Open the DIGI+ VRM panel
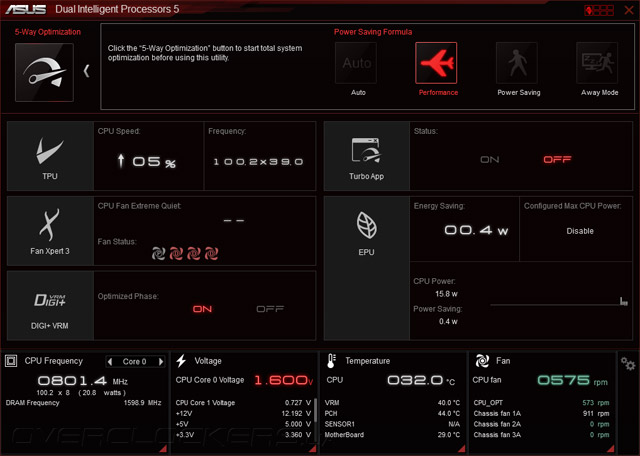640x456 pixels. [x=50, y=305]
